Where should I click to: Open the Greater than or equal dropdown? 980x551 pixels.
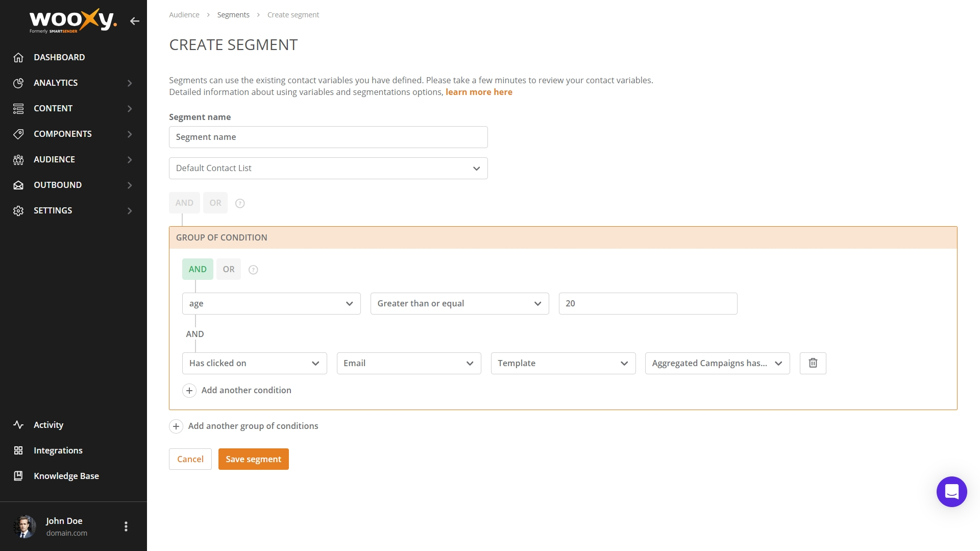tap(459, 303)
